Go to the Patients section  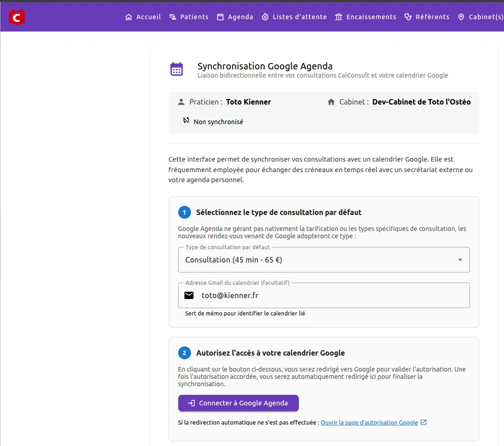coord(189,17)
